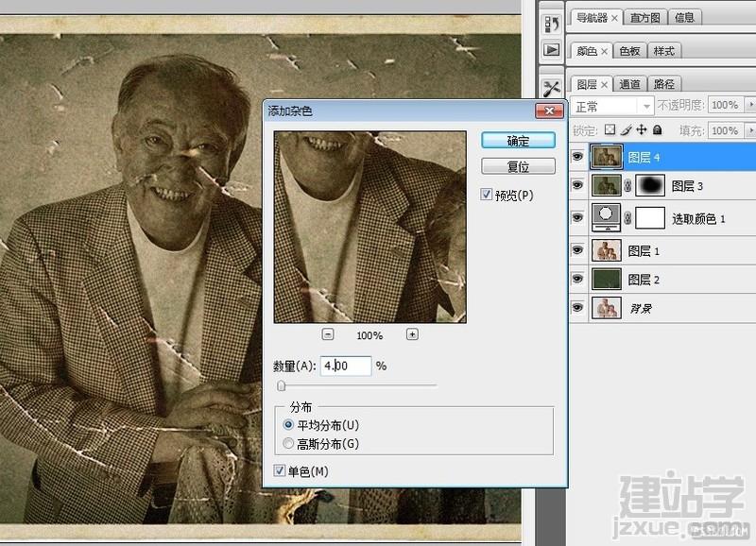Click the lock image pixels brush icon
Viewport: 756px width, 546px height.
pos(626,130)
